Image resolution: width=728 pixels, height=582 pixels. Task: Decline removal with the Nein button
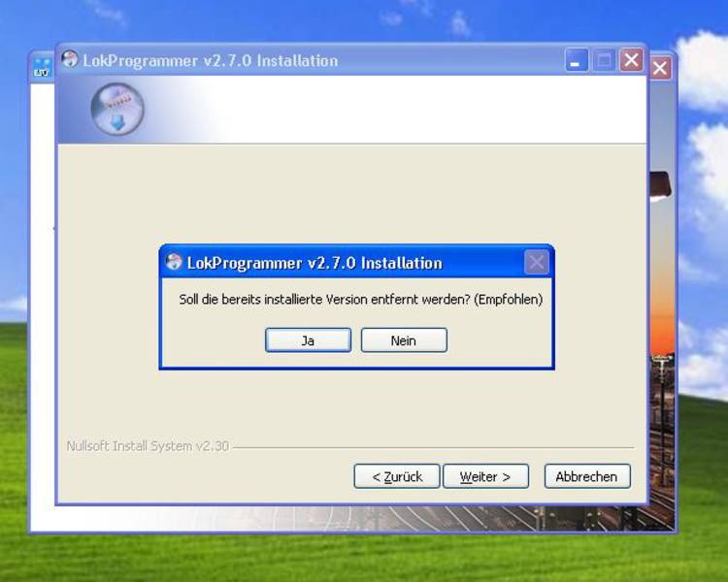click(x=404, y=340)
